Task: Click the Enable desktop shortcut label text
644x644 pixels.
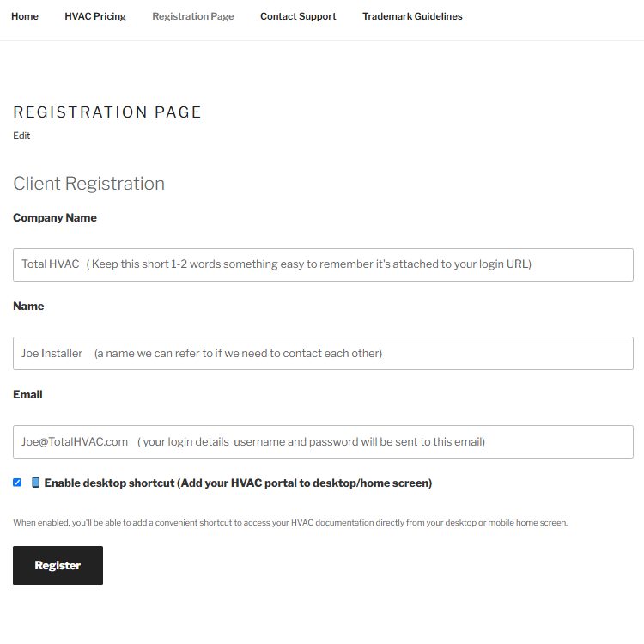Action: pos(238,483)
